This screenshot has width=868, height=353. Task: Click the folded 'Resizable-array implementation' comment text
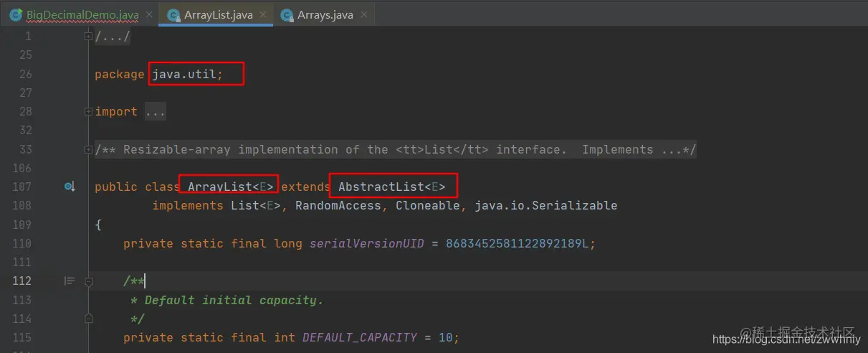396,149
